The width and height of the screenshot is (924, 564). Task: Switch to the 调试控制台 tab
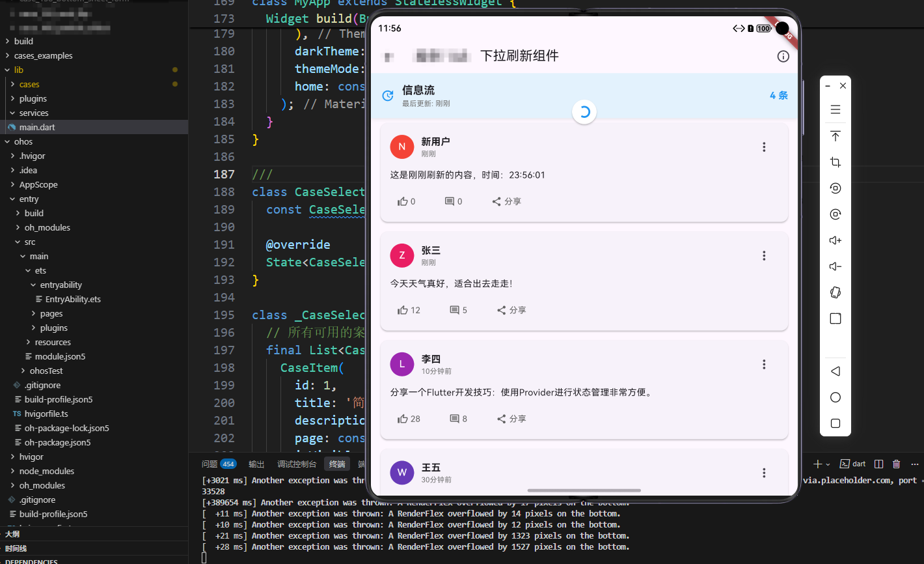tap(297, 464)
